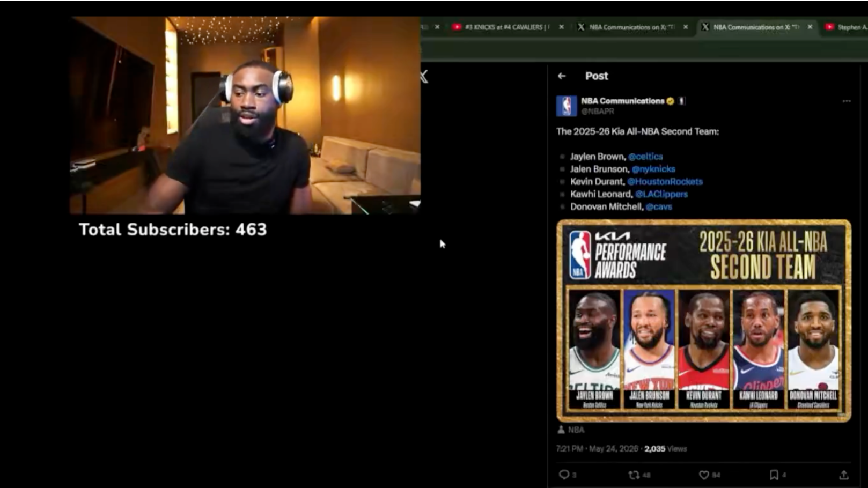Share the post via share icon

click(844, 475)
